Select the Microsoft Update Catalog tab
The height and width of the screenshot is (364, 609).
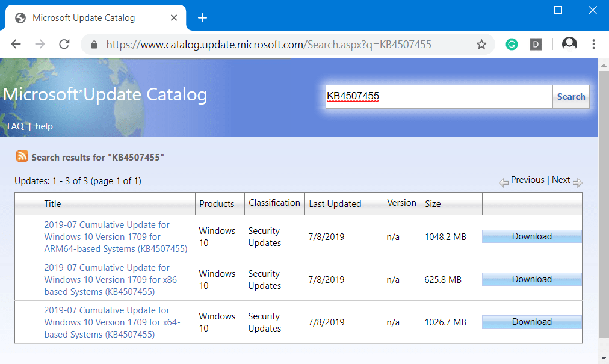(96, 18)
